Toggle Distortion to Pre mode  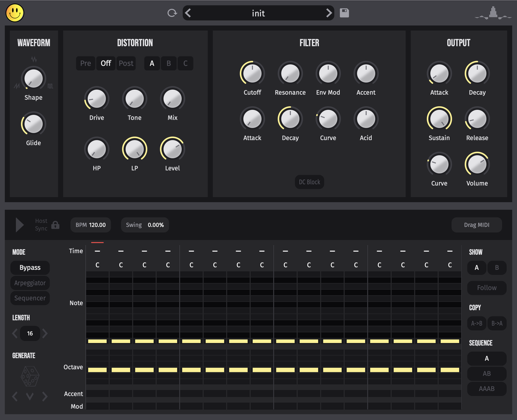pos(86,63)
